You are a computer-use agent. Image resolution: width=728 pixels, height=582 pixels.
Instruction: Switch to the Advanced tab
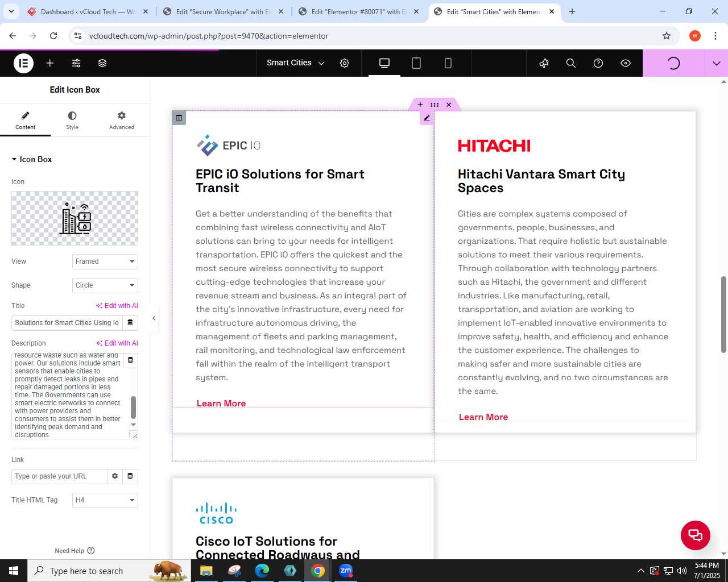(122, 120)
